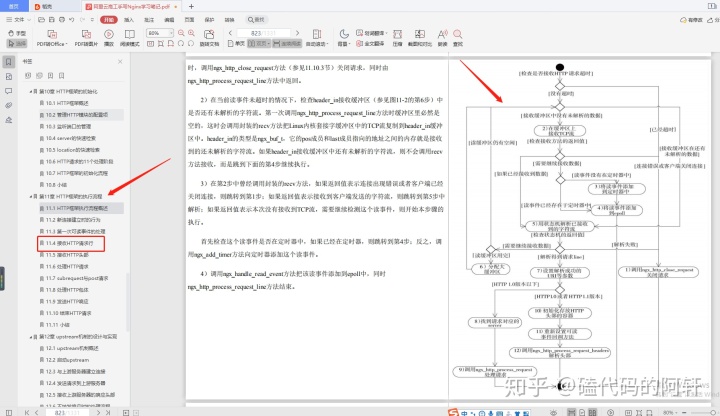Select the 批注 ribbon tab
Viewport: 720px width, 416px height.
pyautogui.click(x=149, y=20)
